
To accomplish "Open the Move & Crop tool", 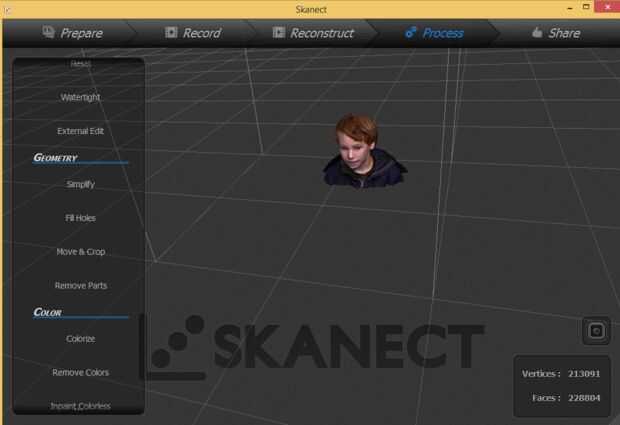I will [81, 252].
